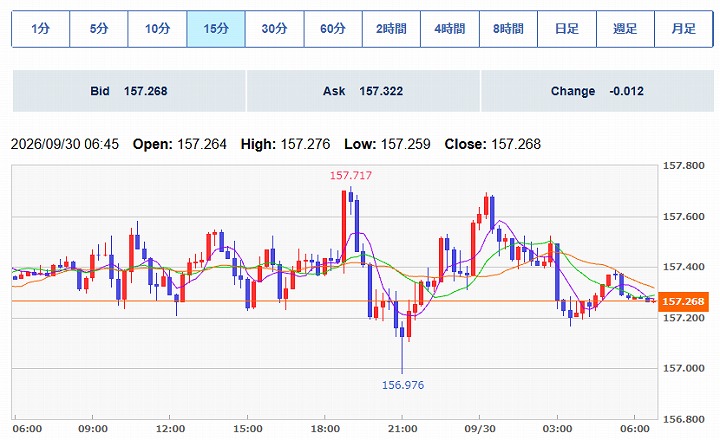The image size is (720, 440).
Task: Click the 15:00 time axis label
Action: (x=248, y=429)
